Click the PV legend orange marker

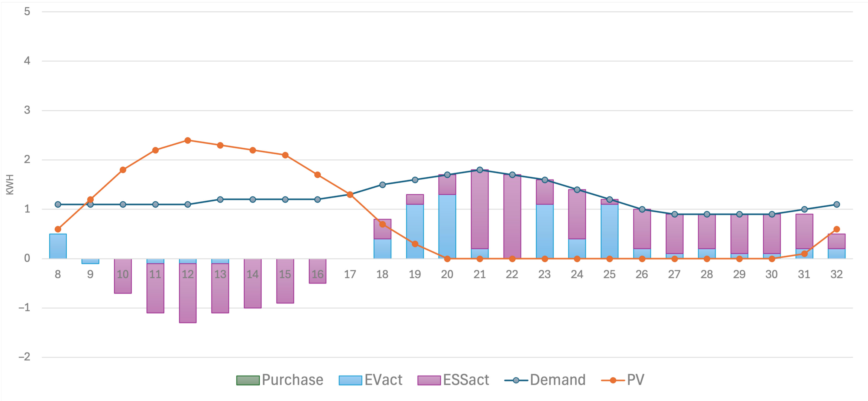point(613,380)
